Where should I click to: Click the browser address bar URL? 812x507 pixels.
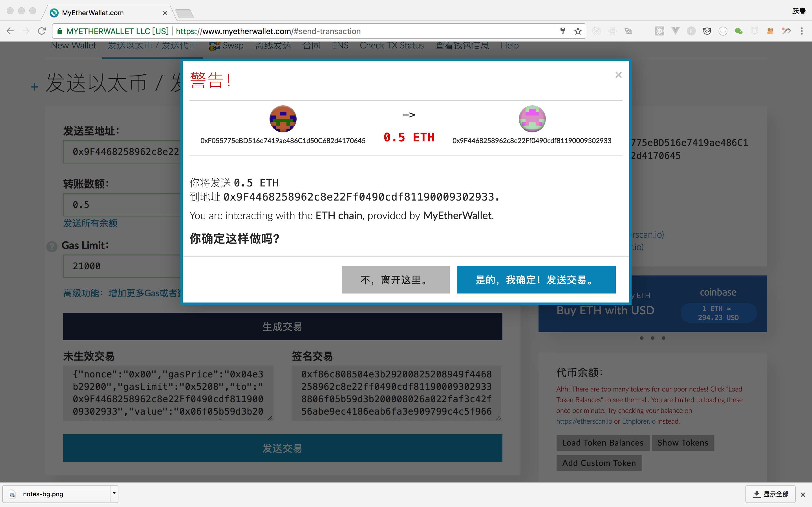(268, 31)
